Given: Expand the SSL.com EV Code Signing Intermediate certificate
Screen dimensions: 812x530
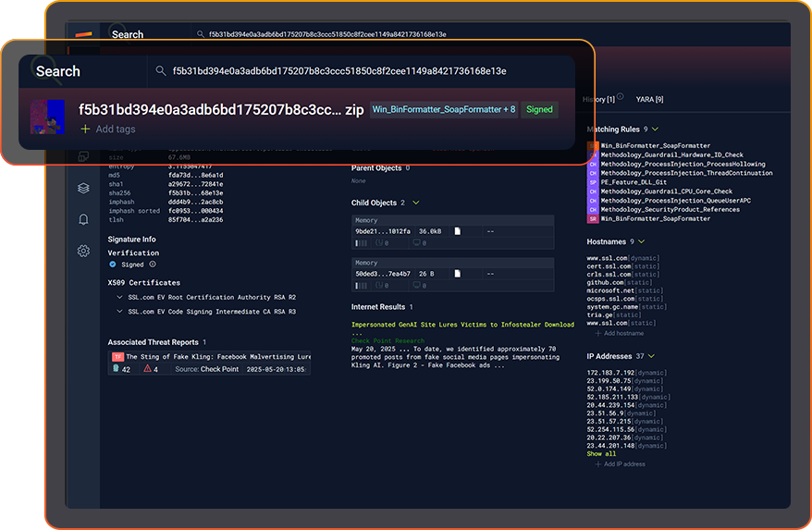Looking at the screenshot, I should coord(119,312).
